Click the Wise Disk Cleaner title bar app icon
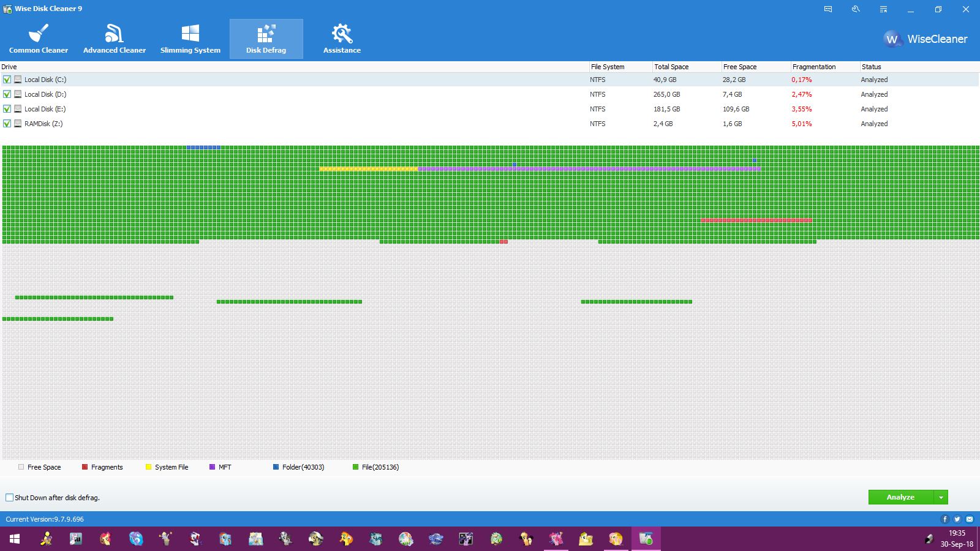 point(8,9)
